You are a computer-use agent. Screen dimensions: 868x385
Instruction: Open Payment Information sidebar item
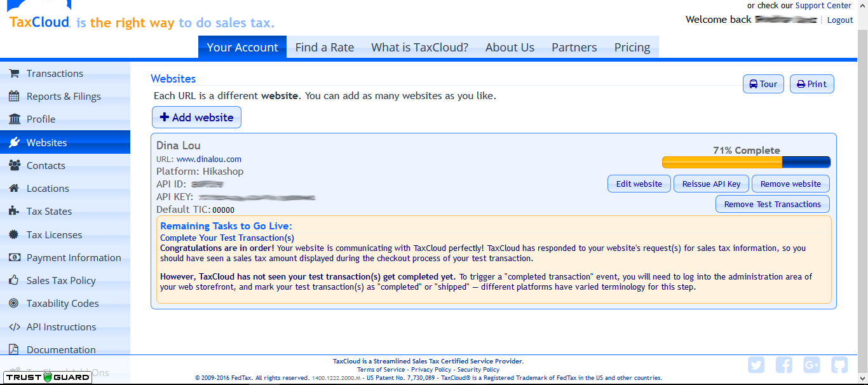(65, 258)
